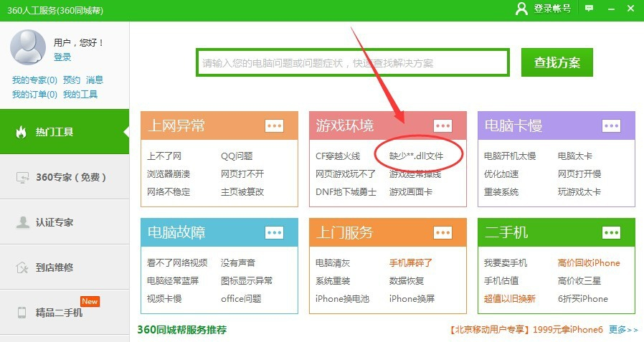Click the user avatar picture

[x=28, y=46]
